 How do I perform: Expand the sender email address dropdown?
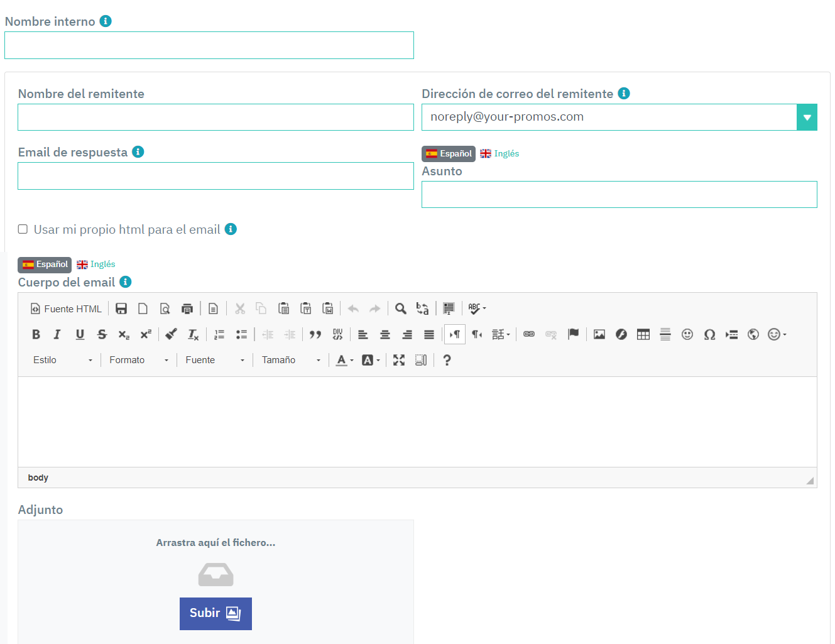pyautogui.click(x=807, y=117)
